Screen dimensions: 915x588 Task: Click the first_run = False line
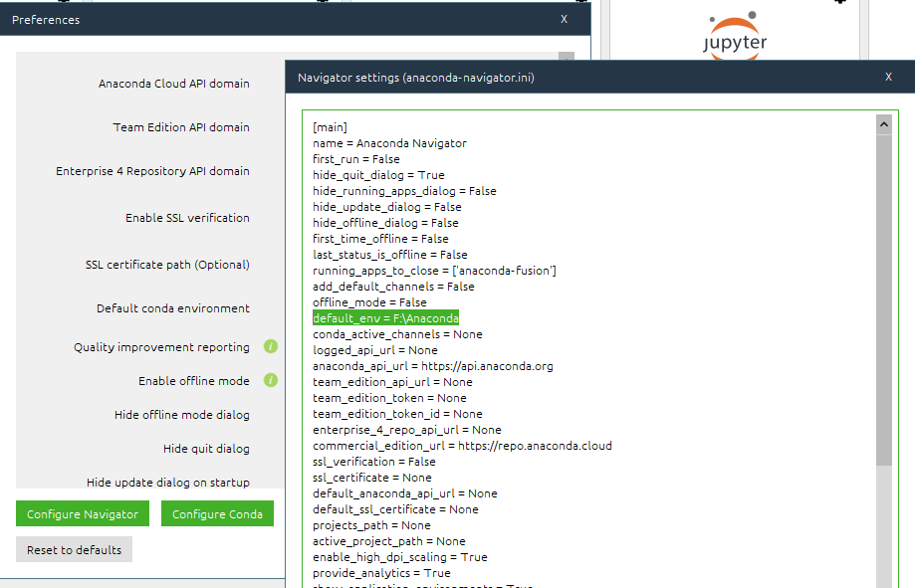(356, 159)
